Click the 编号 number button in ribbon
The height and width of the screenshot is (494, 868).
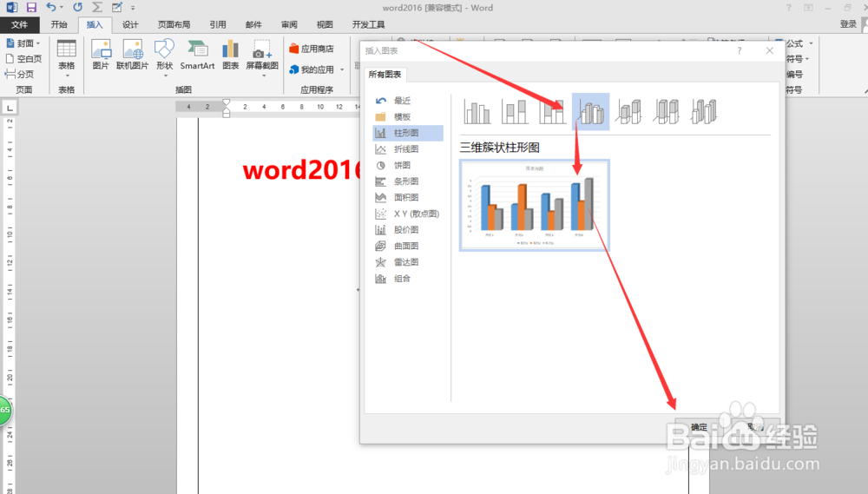[x=794, y=74]
